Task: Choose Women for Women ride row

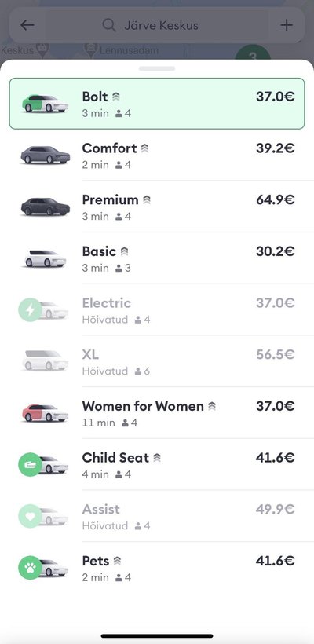Action: (x=157, y=413)
